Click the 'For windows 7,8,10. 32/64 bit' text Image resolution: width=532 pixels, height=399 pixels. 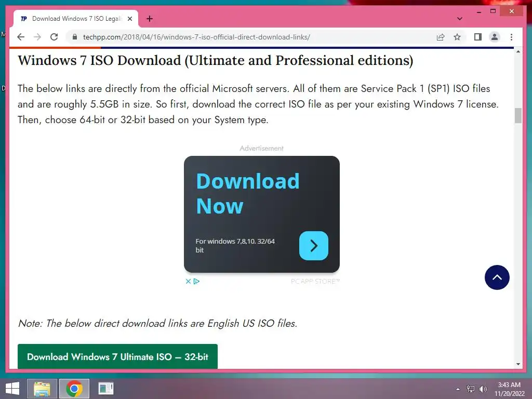pyautogui.click(x=235, y=246)
